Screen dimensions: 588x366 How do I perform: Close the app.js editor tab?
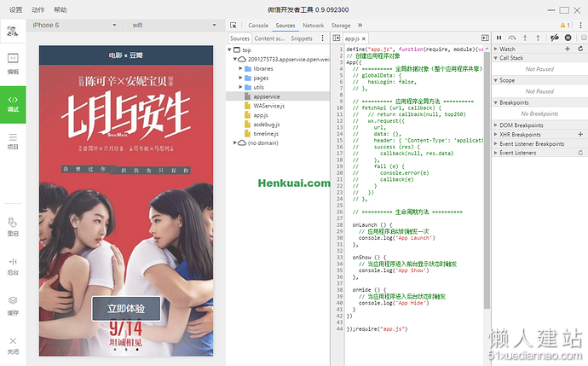click(363, 38)
